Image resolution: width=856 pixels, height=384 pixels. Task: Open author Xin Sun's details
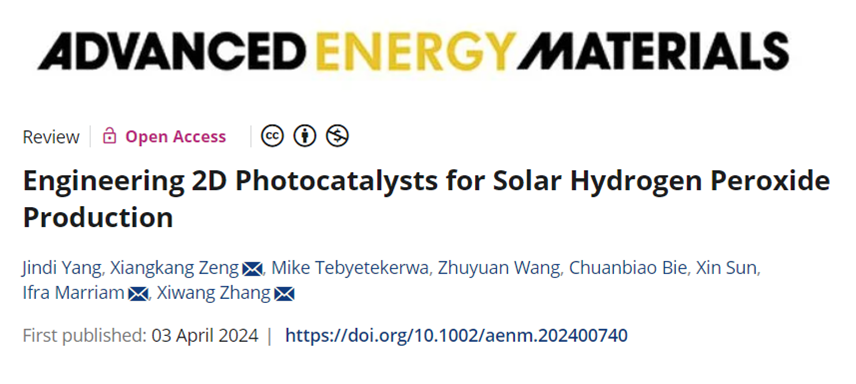pos(725,268)
